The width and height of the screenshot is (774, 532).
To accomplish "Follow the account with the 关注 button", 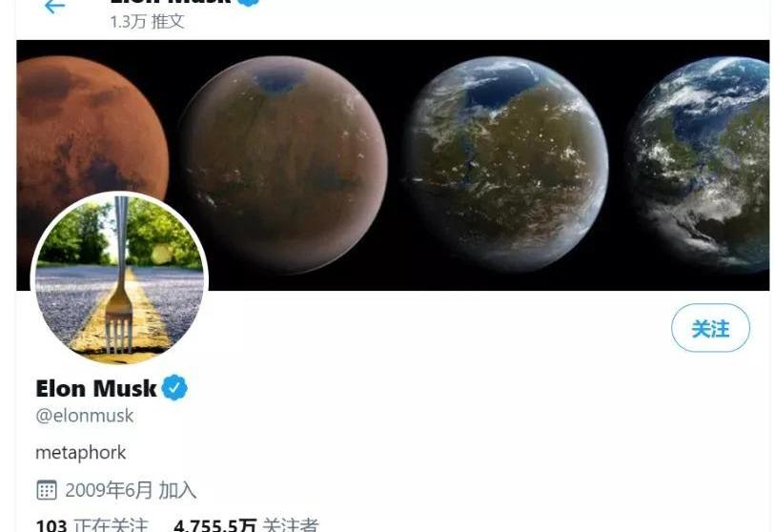I will 710,328.
